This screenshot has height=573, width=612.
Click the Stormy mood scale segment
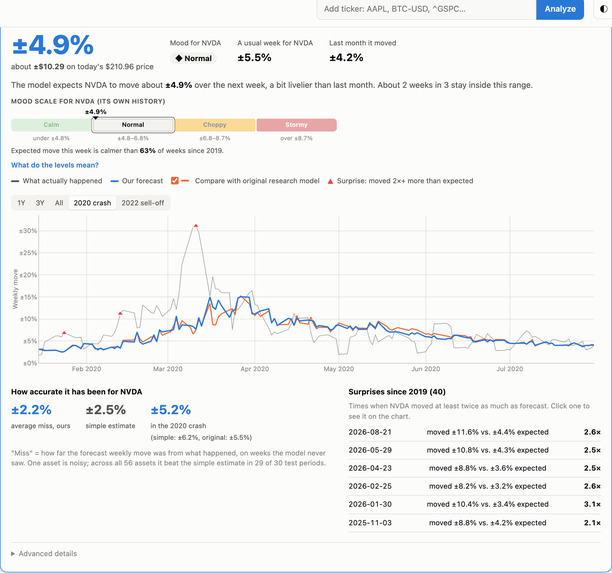pos(296,125)
